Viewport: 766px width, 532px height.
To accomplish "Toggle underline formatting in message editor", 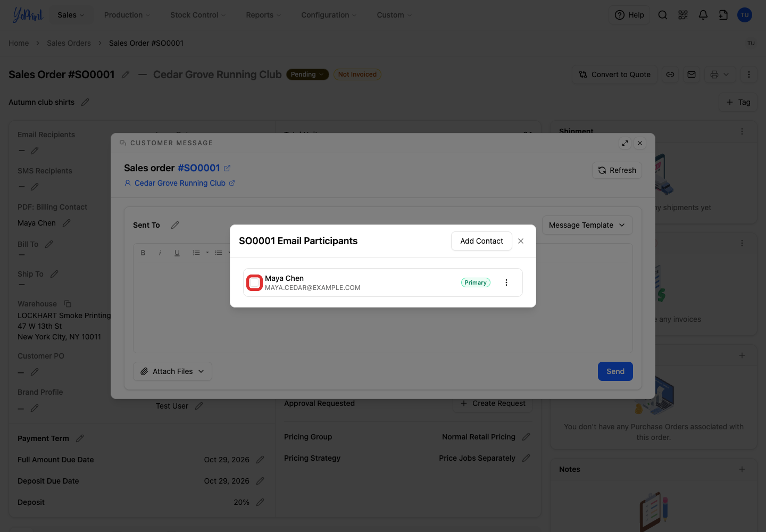I will click(x=177, y=253).
